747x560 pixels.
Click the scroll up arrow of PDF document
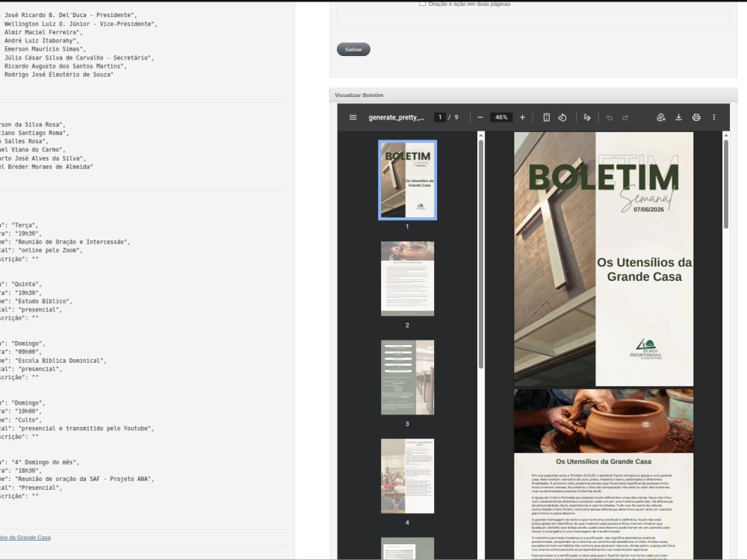(726, 136)
